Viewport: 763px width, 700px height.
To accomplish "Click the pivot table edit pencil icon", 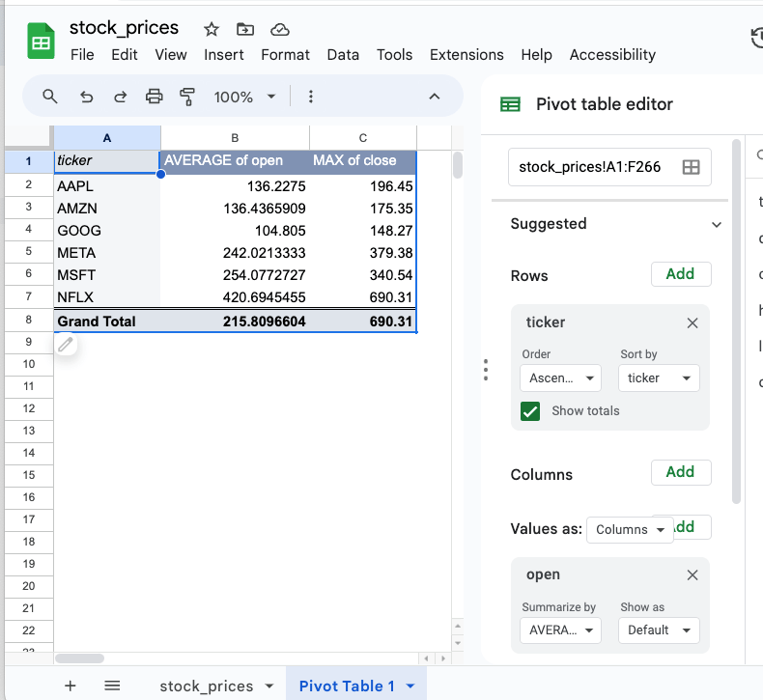I will [66, 344].
